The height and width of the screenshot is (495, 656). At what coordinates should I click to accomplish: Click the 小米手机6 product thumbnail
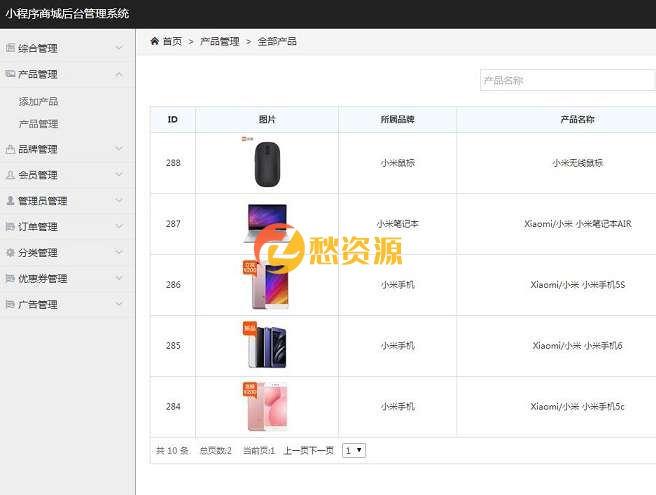(x=265, y=345)
